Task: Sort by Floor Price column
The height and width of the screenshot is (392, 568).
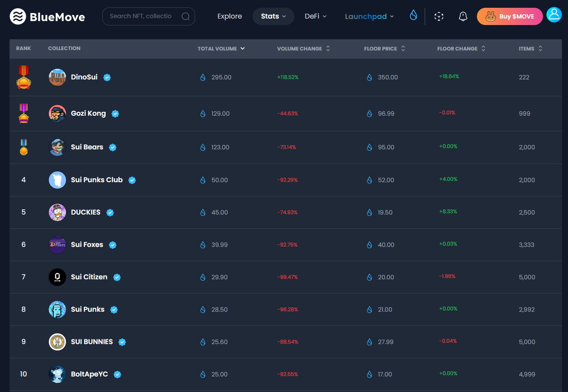Action: point(385,49)
